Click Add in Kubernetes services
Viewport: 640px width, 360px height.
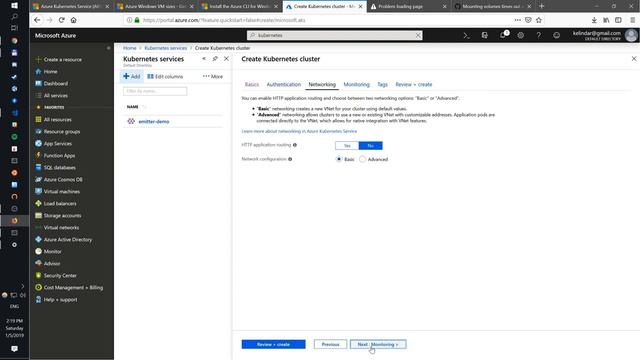pos(132,76)
